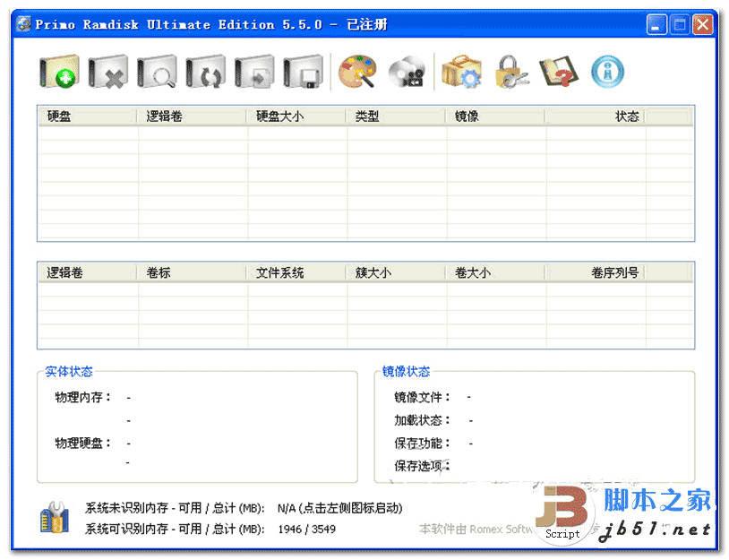Open the package options gear icon
This screenshot has height=560, width=729.
coord(461,72)
